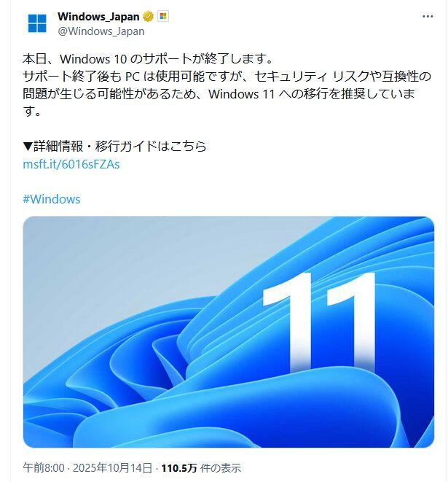
Task: Click the first tweet sentence about Windows 10
Action: pyautogui.click(x=148, y=59)
